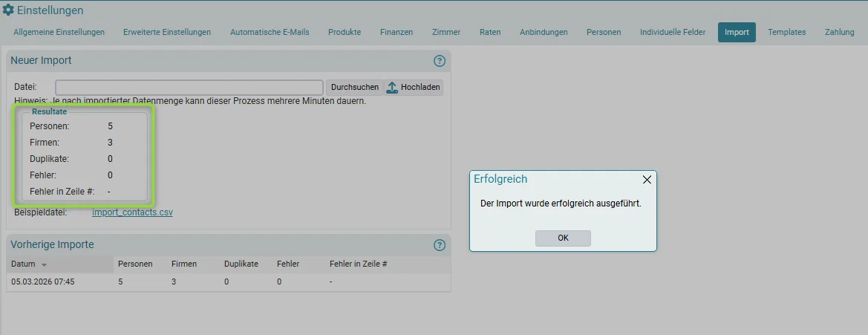Image resolution: width=868 pixels, height=335 pixels.
Task: Switch to the Raten tab
Action: tap(491, 32)
